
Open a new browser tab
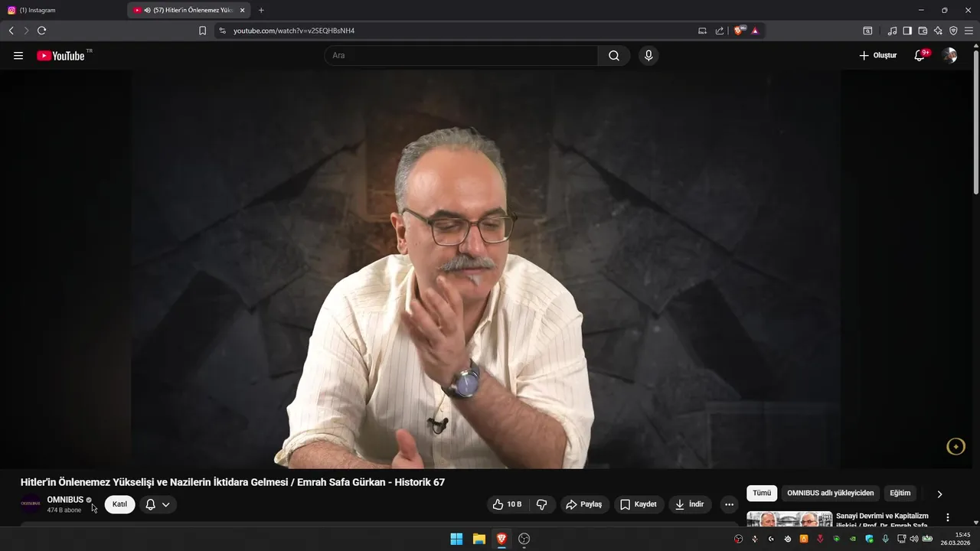[261, 10]
